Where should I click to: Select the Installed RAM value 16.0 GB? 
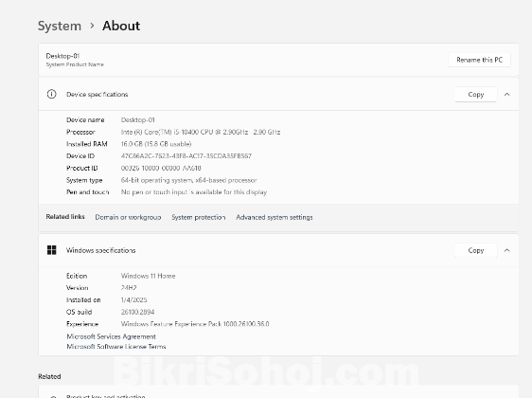(x=156, y=144)
